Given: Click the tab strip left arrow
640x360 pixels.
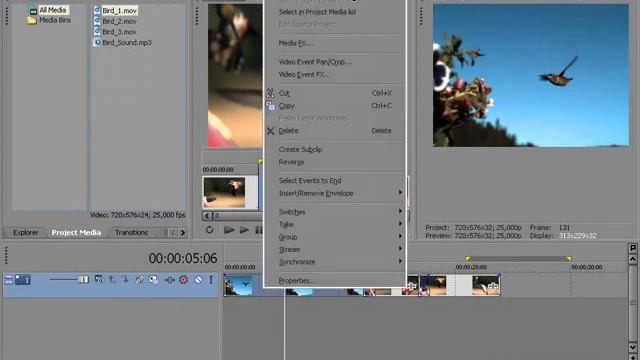Looking at the screenshot, I should click(173, 233).
